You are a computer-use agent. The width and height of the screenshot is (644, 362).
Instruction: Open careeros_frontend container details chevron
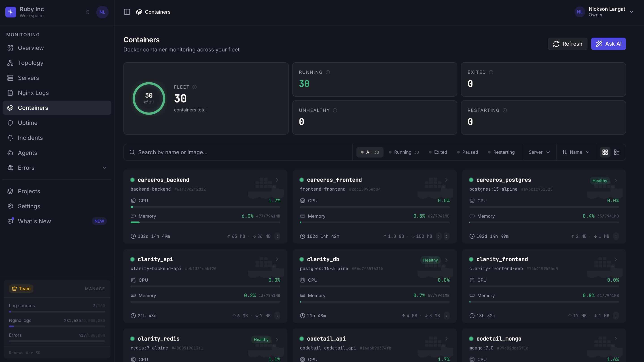pos(447,180)
